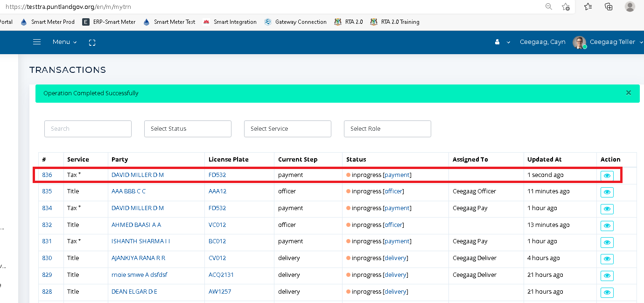
Task: Select the Current Step column header
Action: tap(298, 159)
